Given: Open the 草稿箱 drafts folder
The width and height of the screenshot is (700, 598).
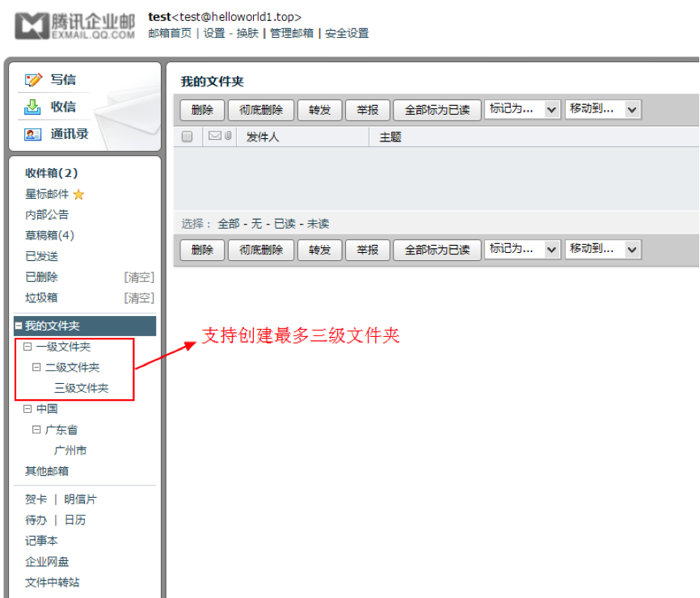Looking at the screenshot, I should click(49, 236).
